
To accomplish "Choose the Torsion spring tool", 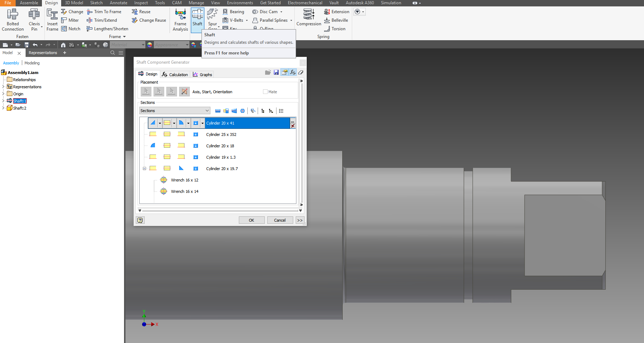I will (335, 29).
